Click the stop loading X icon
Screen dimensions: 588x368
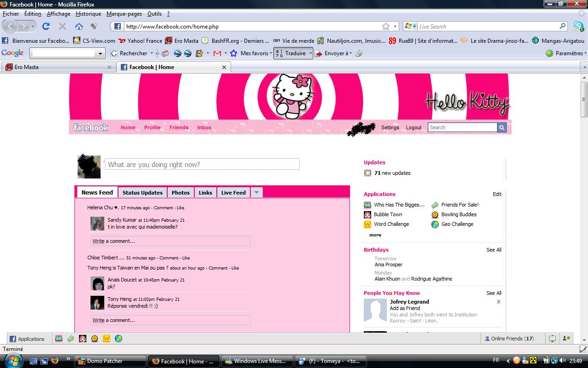point(62,26)
